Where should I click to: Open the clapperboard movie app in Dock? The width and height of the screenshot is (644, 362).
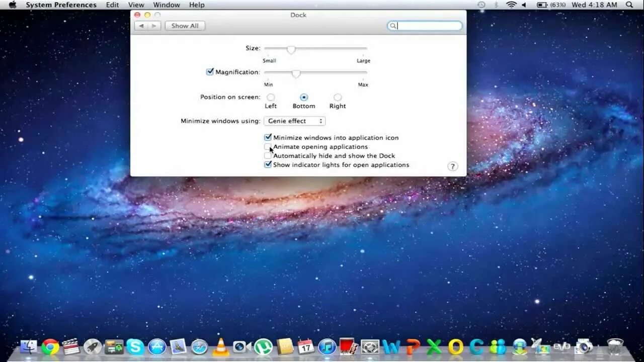71,347
